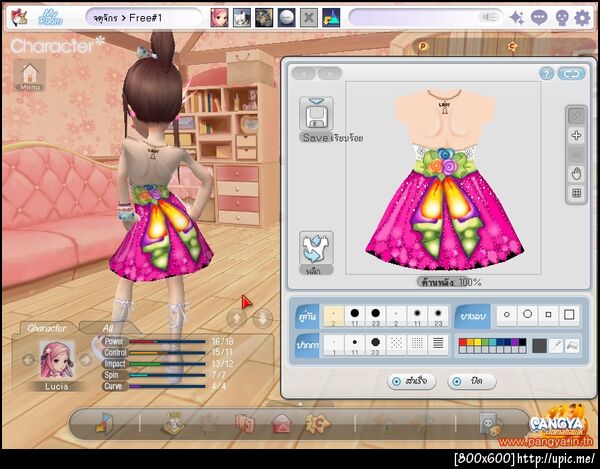This screenshot has width=600, height=469.
Task: Click the empty X slot icon
Action: 309,18
